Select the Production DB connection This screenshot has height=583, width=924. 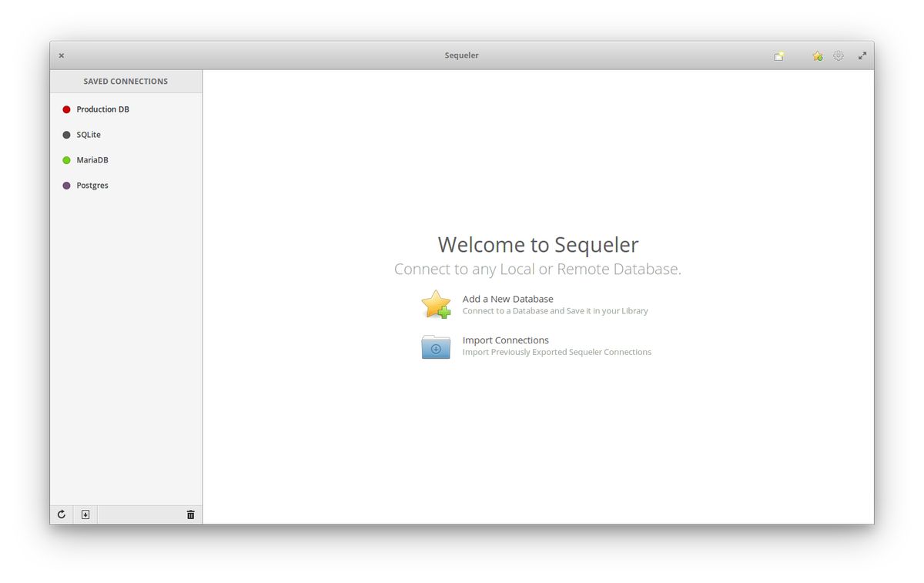[102, 109]
